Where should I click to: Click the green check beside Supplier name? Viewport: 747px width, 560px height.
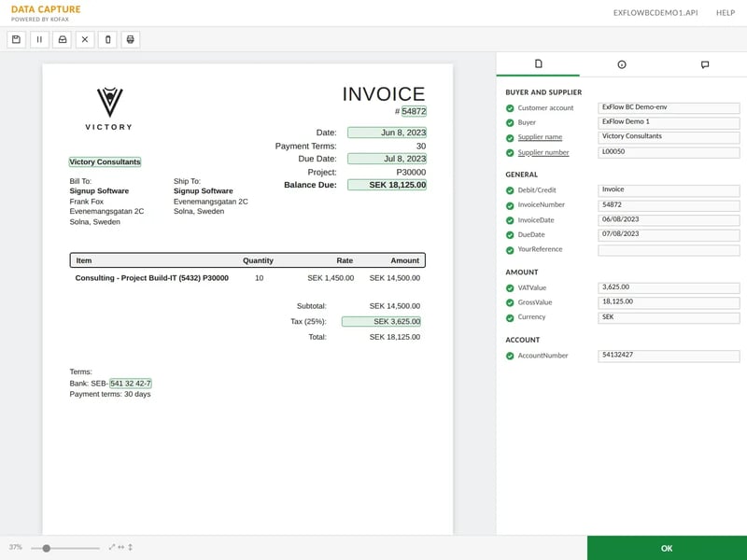pyautogui.click(x=510, y=138)
